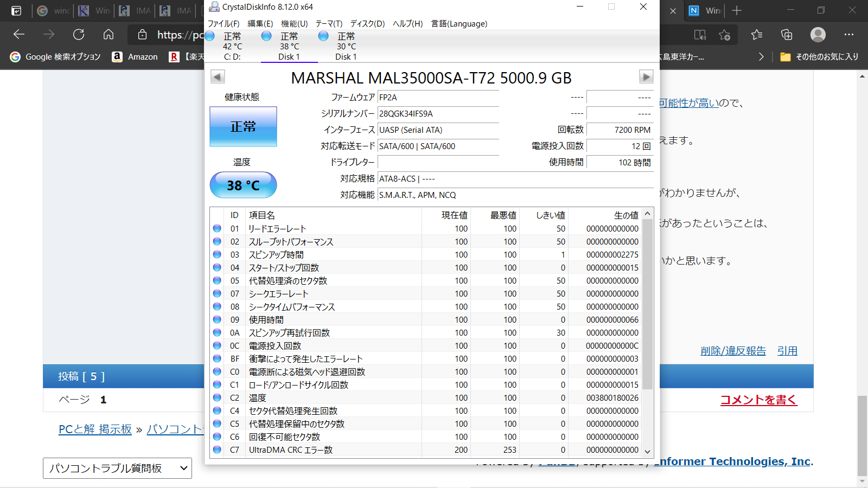The width and height of the screenshot is (868, 488).
Task: Click the 正常 health status button
Action: click(243, 127)
